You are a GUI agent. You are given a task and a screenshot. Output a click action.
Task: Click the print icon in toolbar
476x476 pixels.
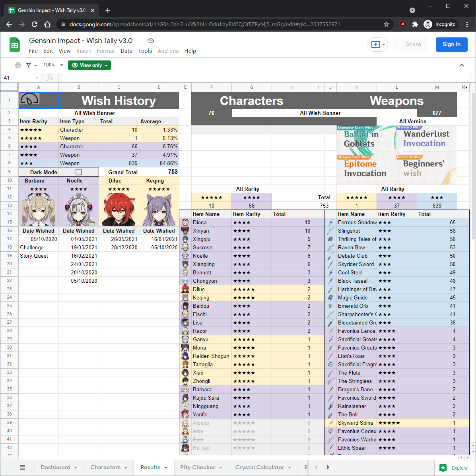coord(18,65)
